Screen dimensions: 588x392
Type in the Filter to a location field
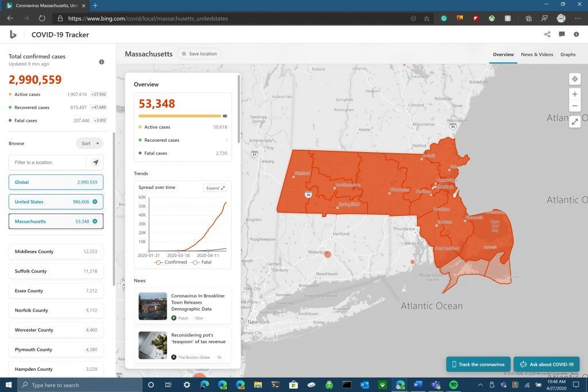(x=48, y=162)
